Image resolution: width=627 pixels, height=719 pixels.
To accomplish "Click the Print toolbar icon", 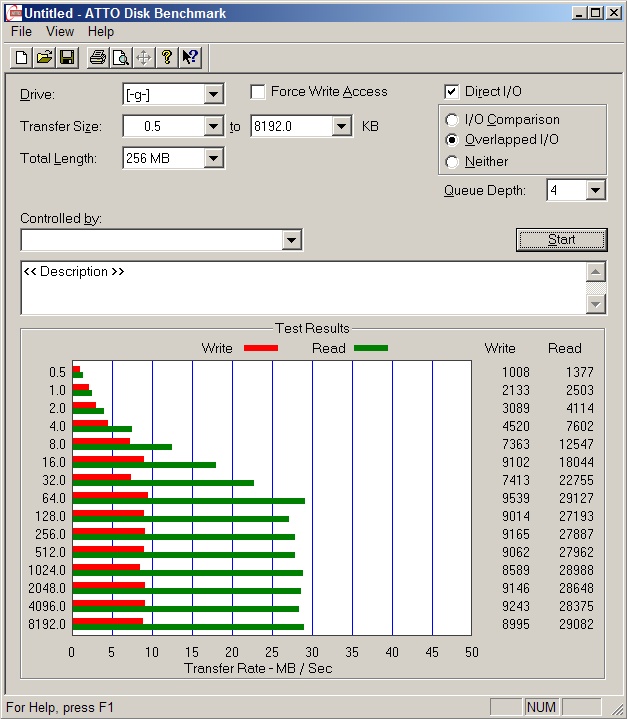I will click(x=97, y=57).
